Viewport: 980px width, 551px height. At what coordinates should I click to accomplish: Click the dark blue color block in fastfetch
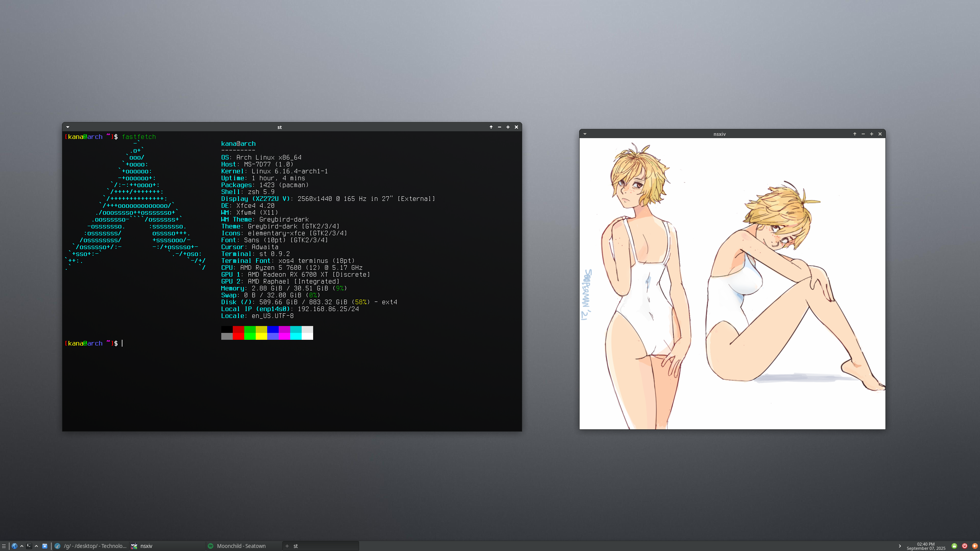(x=273, y=329)
